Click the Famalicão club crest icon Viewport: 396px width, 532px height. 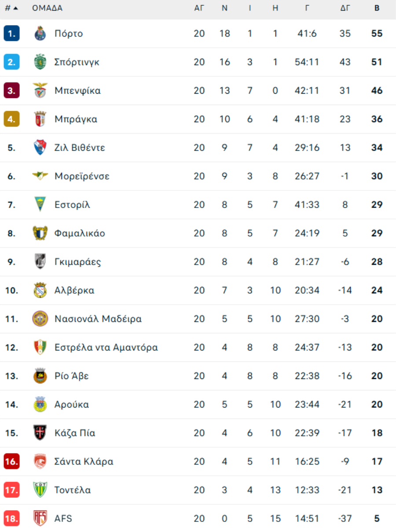pos(40,233)
